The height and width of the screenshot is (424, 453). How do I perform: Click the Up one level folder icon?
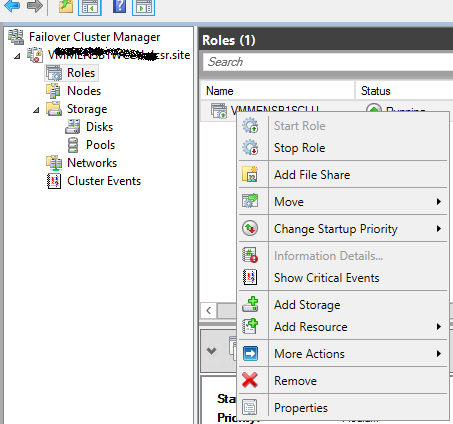point(66,7)
